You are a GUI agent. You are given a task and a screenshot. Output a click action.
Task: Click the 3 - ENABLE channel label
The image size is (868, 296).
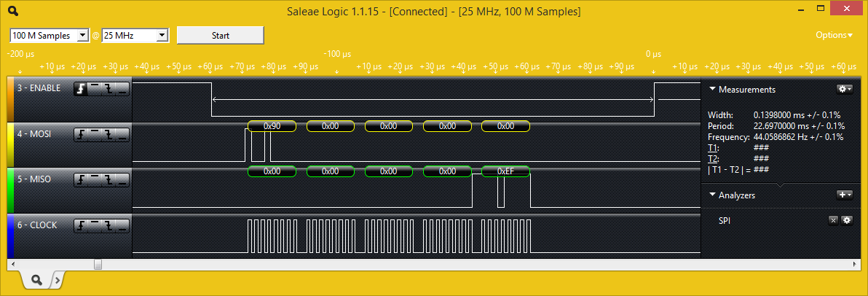point(40,87)
